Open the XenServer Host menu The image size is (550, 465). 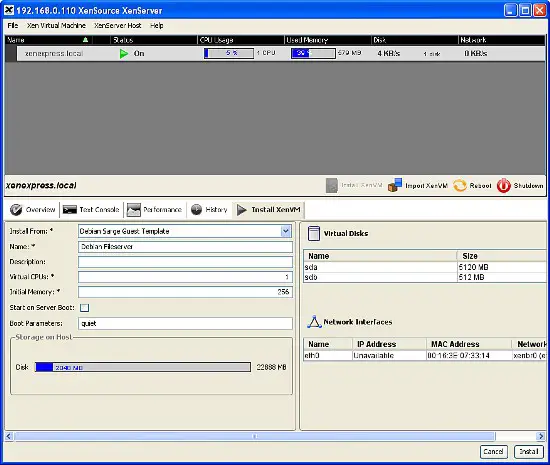(x=118, y=26)
